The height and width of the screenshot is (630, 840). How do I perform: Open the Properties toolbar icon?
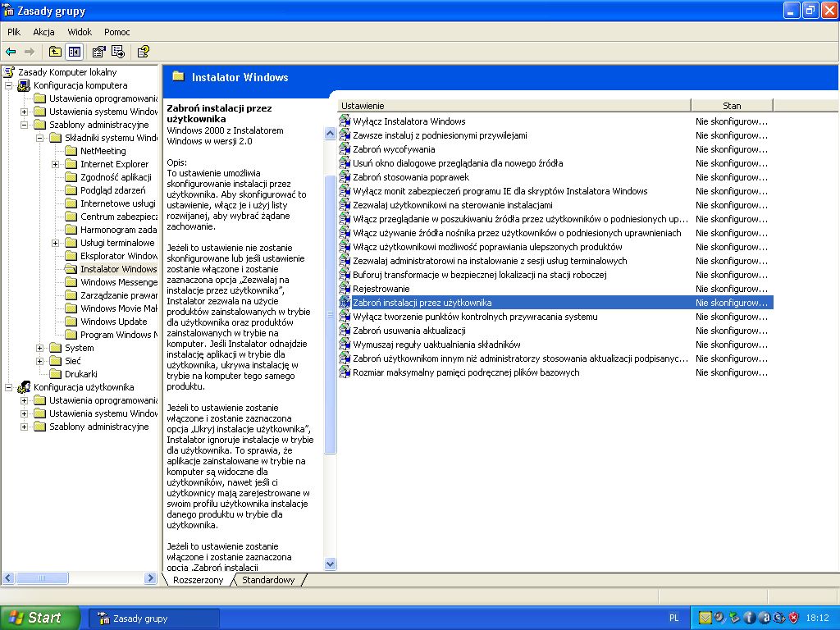(99, 52)
